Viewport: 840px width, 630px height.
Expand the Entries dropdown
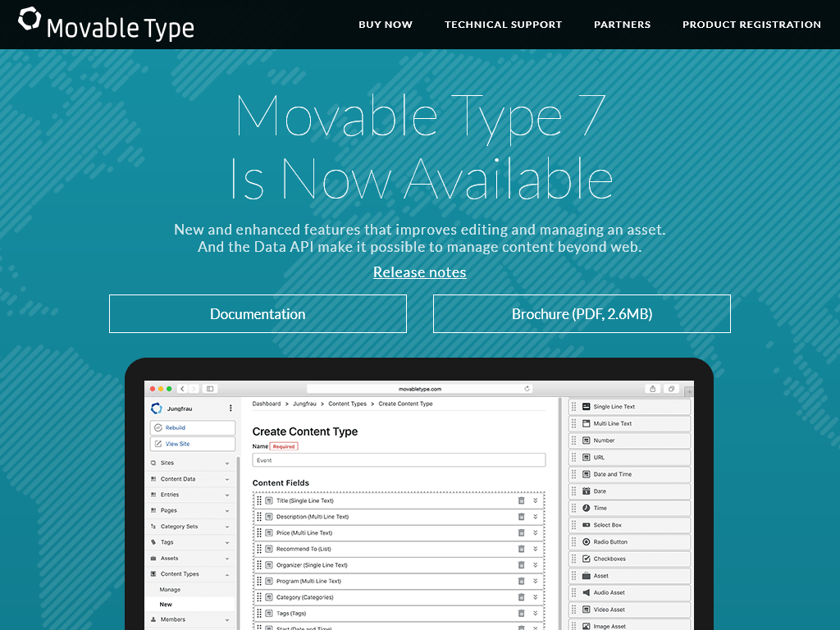coord(226,494)
